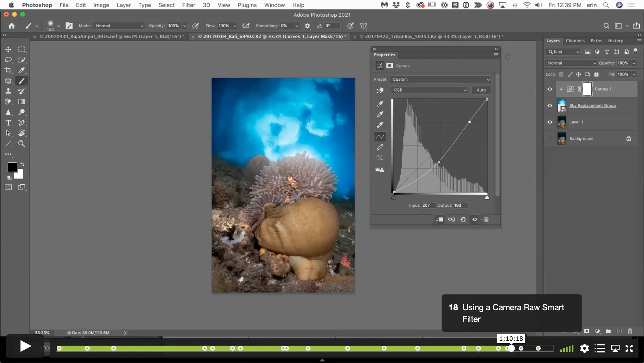The image size is (644, 363).
Task: Click the foreground black color swatch
Action: pyautogui.click(x=12, y=167)
